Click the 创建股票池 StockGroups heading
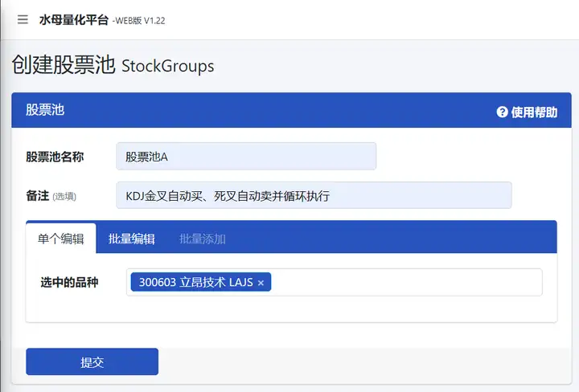This screenshot has height=392, width=579. coord(113,65)
